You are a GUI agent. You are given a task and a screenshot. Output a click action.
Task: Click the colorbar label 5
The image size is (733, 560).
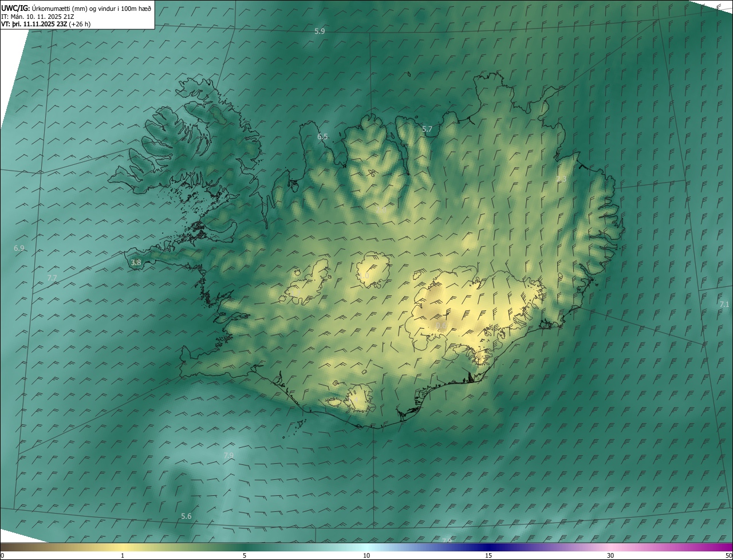point(245,555)
